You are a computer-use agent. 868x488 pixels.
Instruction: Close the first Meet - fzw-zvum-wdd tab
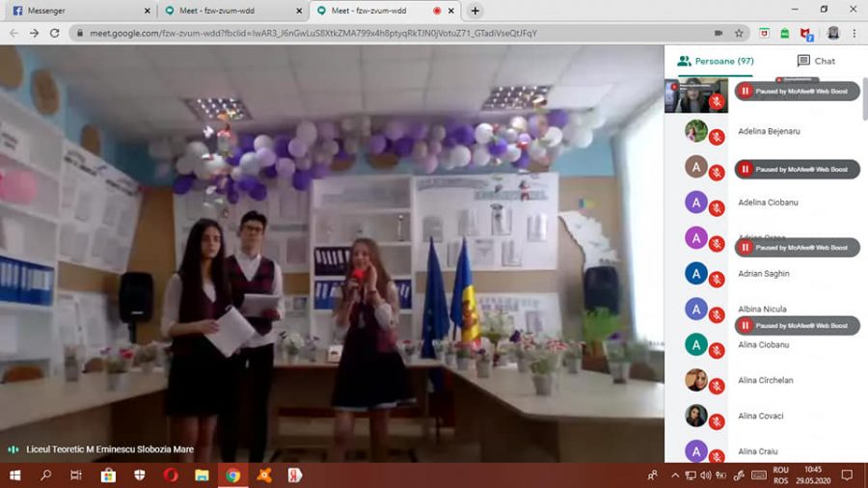point(300,11)
